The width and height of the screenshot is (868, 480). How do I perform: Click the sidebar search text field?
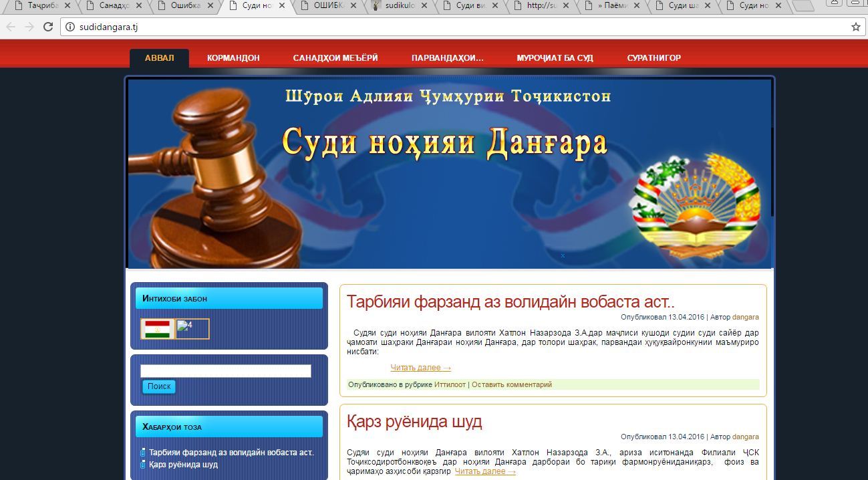(x=225, y=371)
